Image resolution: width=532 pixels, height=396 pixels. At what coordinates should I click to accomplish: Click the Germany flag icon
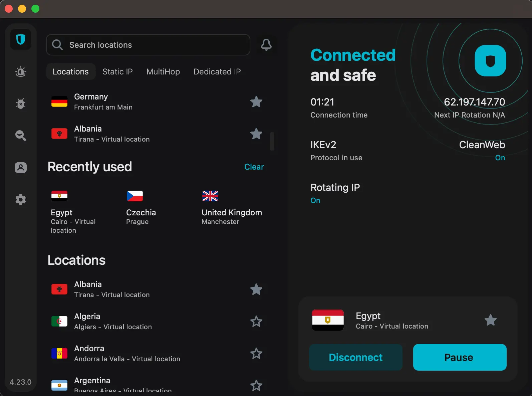(x=59, y=102)
